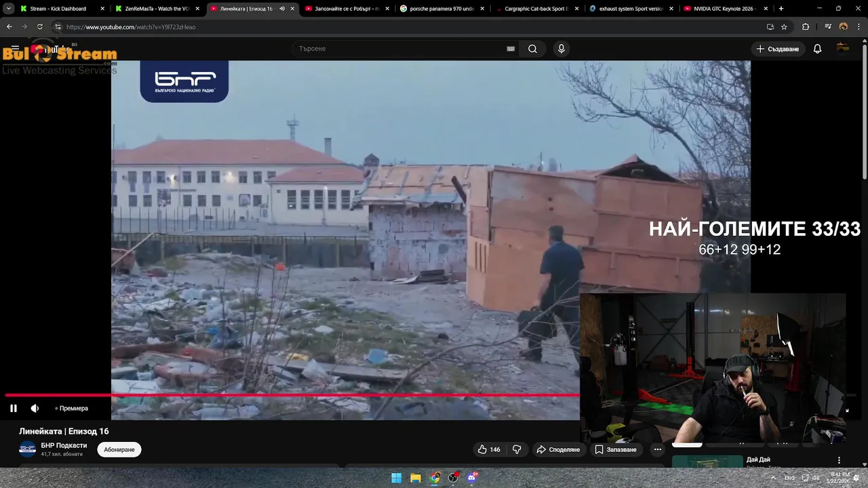Show hidden system tray icons chevron
The image size is (868, 488).
click(x=773, y=478)
